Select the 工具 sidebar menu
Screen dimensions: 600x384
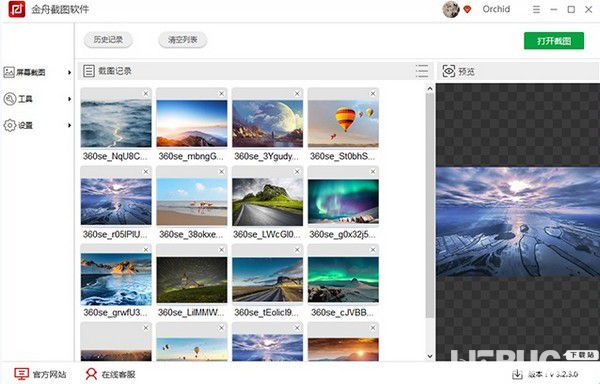[37, 99]
